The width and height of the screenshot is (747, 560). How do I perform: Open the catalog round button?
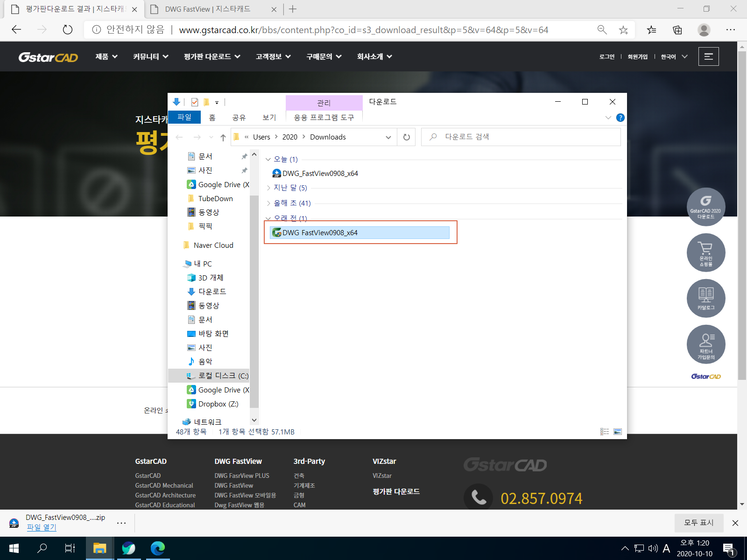pyautogui.click(x=705, y=298)
